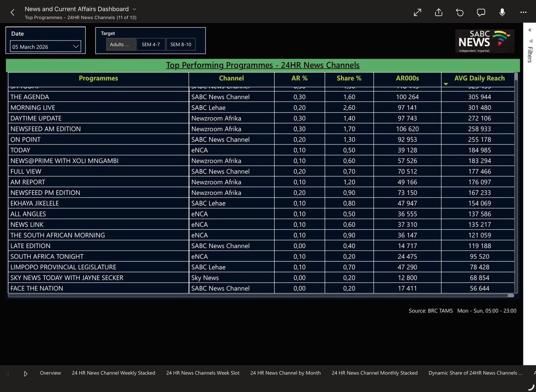Go back with the left arrow icon

12,12
